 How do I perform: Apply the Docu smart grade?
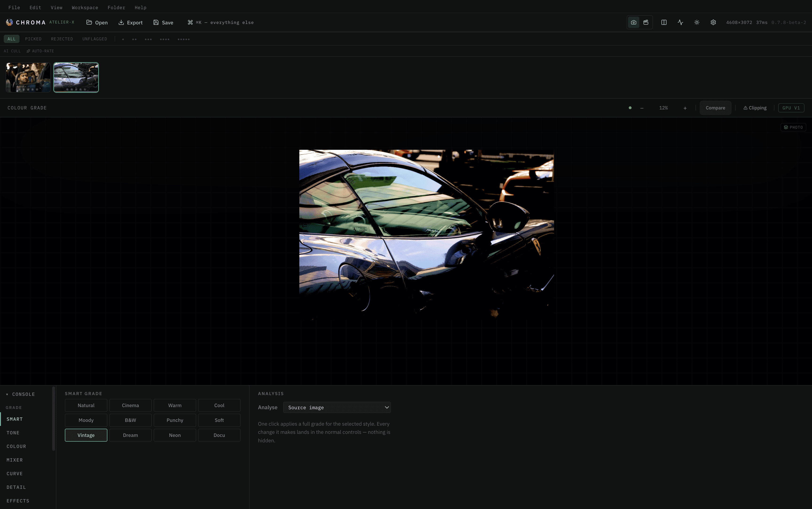click(219, 435)
